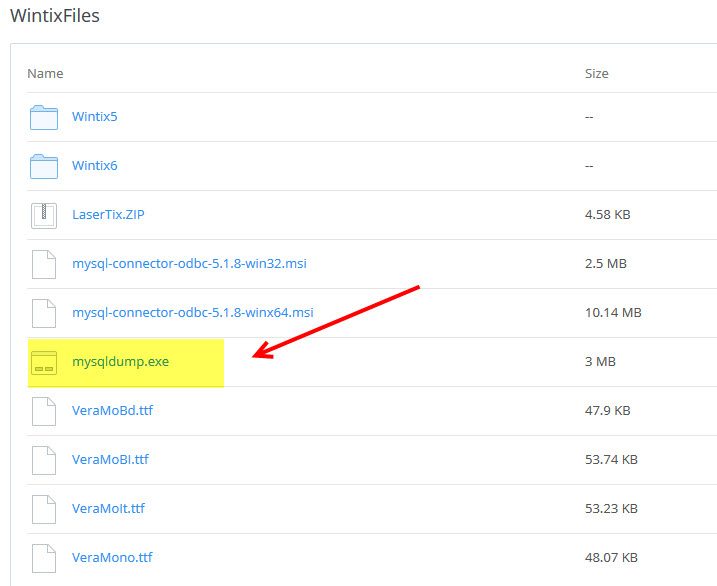This screenshot has width=717, height=586.
Task: Select the 3 MB size value
Action: pos(600,362)
